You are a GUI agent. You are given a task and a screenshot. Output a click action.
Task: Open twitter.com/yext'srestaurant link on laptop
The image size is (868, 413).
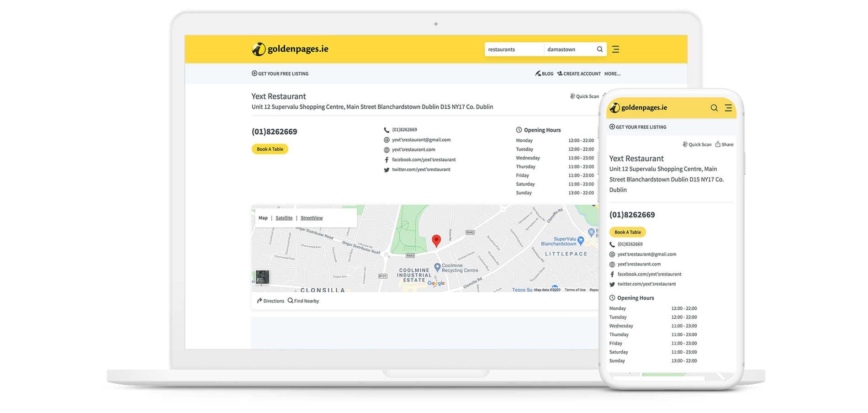pyautogui.click(x=421, y=169)
